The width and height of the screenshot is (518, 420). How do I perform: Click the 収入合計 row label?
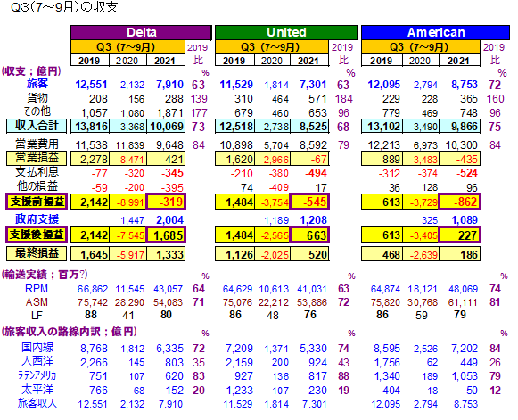click(37, 126)
